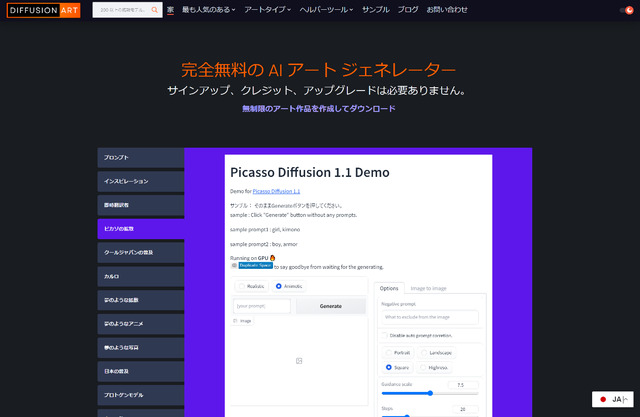
Task: Expand the ヘルパーツール dropdown
Action: (x=326, y=10)
